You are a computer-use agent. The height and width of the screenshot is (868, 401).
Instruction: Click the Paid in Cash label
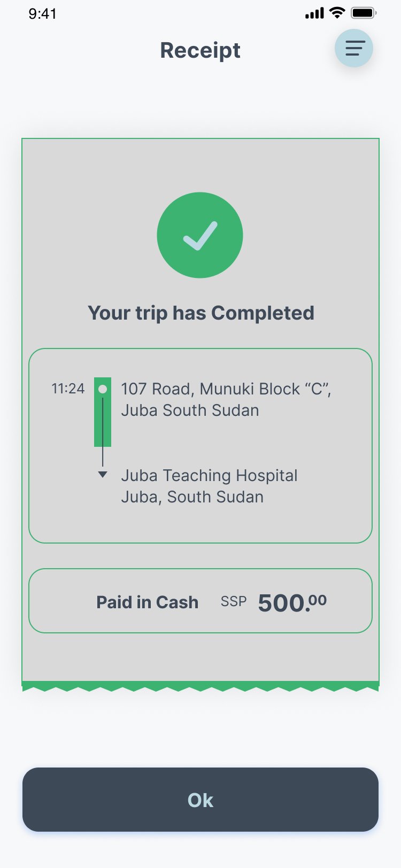coord(147,602)
